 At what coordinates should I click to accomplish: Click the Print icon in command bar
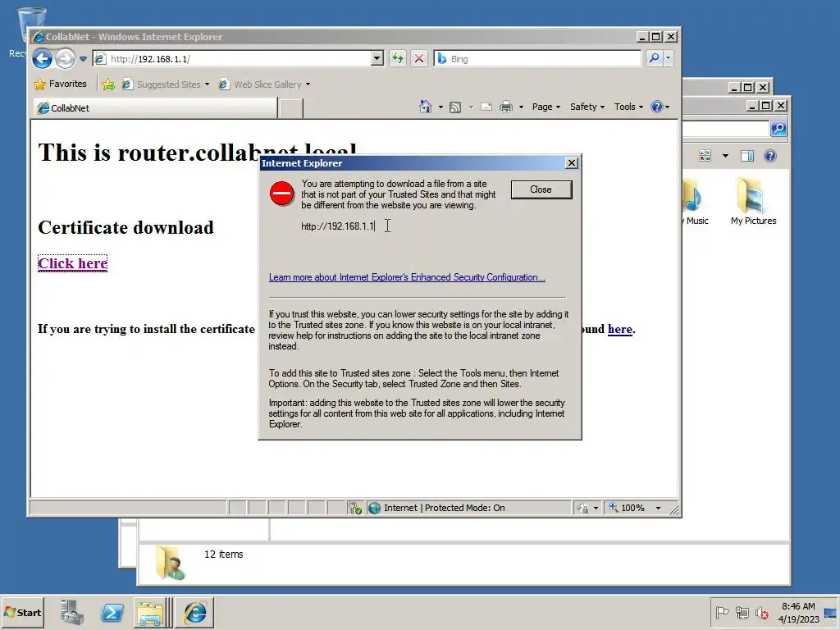click(x=505, y=107)
